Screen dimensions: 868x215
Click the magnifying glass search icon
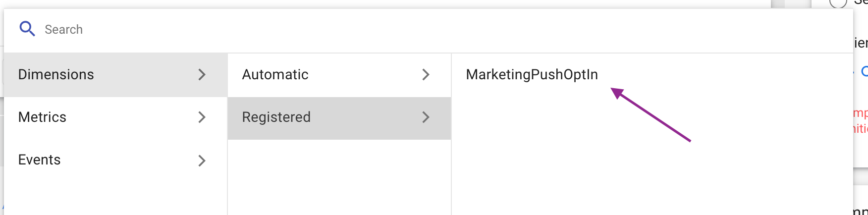click(x=27, y=29)
